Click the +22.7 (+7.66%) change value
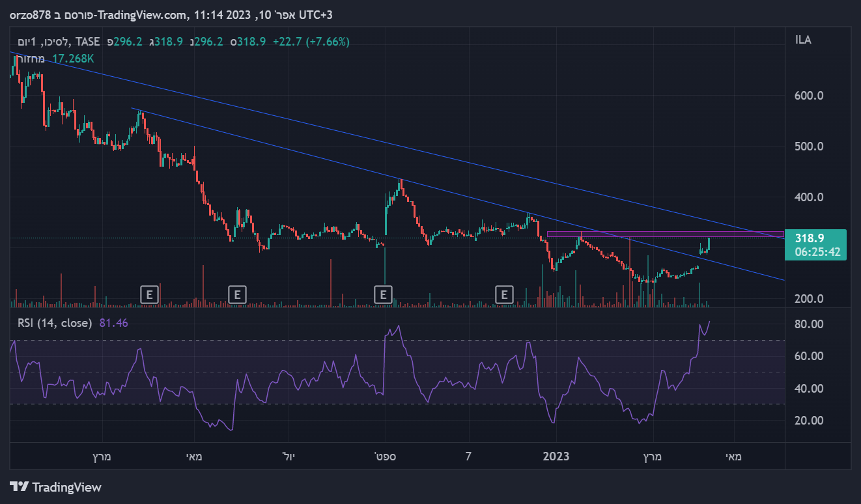Viewport: 861px width, 504px height. 312,42
